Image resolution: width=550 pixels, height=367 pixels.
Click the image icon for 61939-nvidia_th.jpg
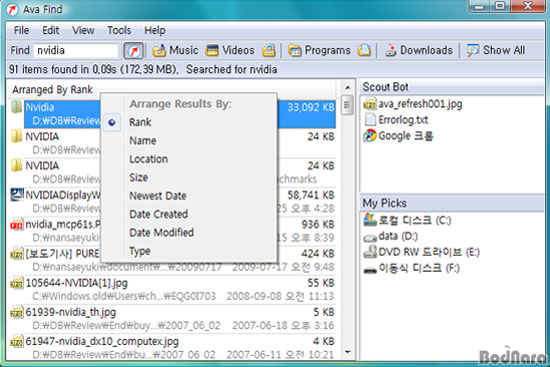16,312
